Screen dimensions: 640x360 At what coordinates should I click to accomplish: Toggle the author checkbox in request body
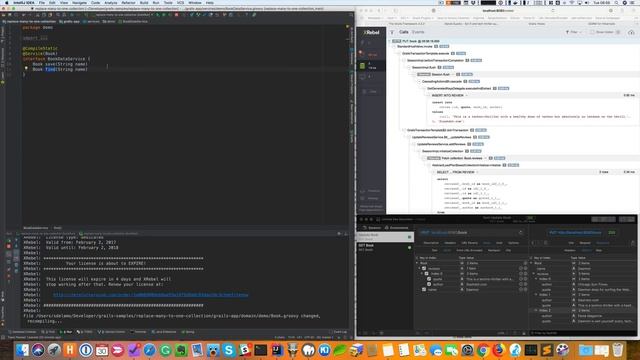[429, 284]
